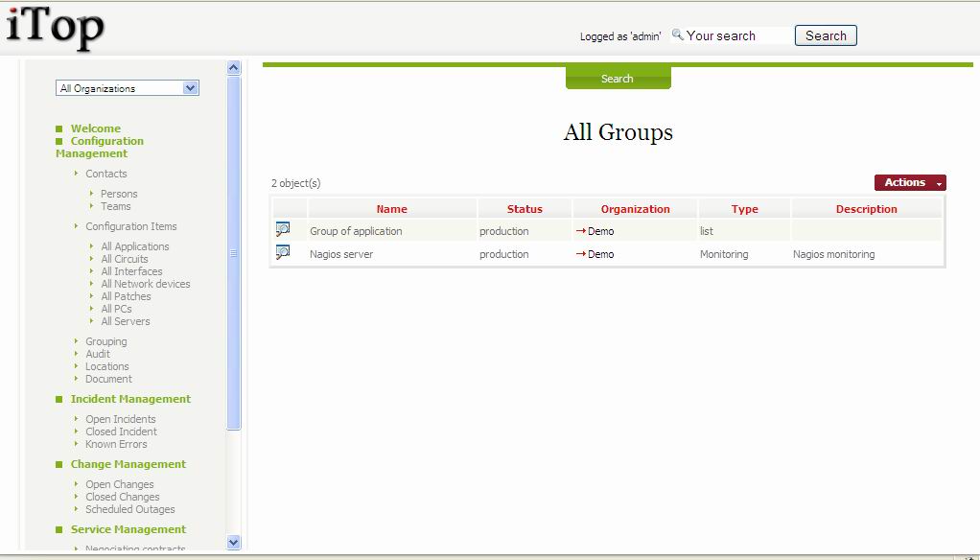Open details icon for Nagios server
Image resolution: width=980 pixels, height=560 pixels.
coord(283,252)
